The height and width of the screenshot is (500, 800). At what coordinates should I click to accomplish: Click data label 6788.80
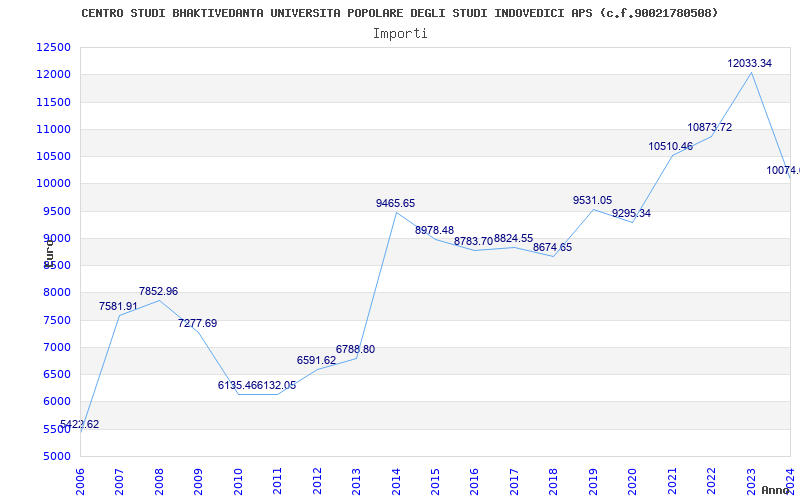[355, 350]
